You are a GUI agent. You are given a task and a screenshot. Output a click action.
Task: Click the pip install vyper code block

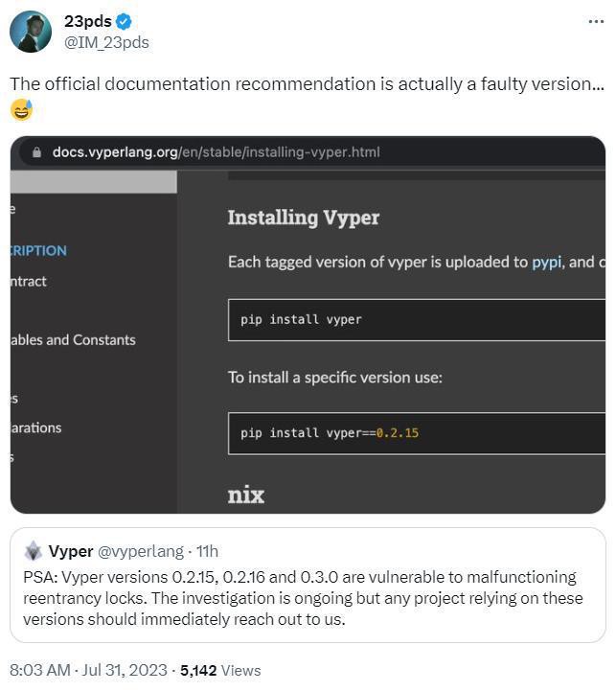pyautogui.click(x=417, y=319)
